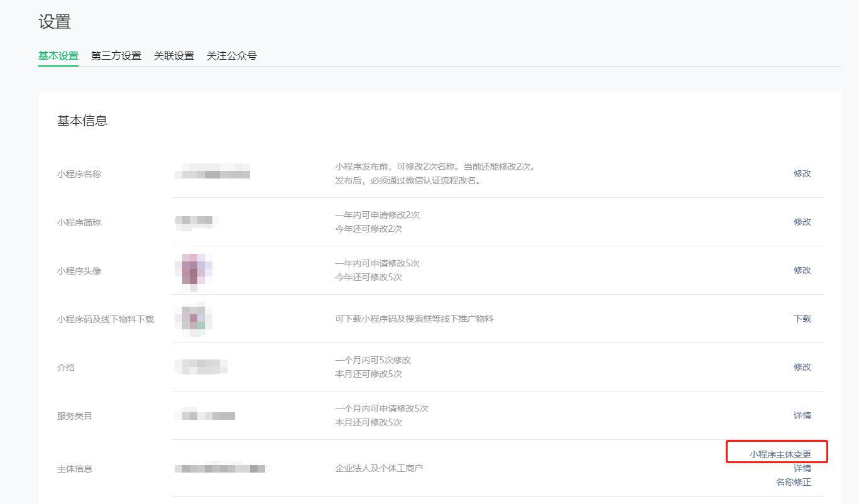
Task: Open the 关联设置 tab
Action: point(174,55)
